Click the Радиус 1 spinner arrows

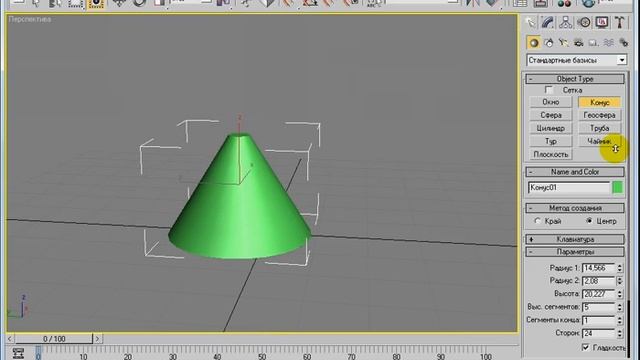point(620,268)
